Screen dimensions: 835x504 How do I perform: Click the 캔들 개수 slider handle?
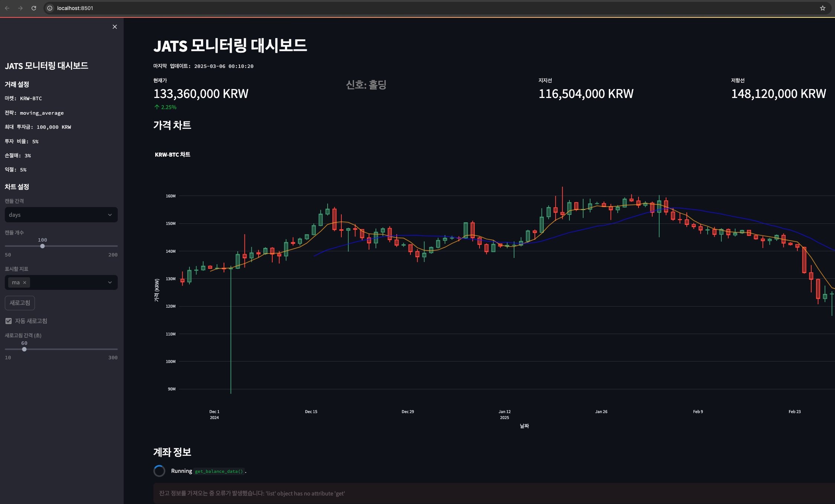click(x=42, y=246)
